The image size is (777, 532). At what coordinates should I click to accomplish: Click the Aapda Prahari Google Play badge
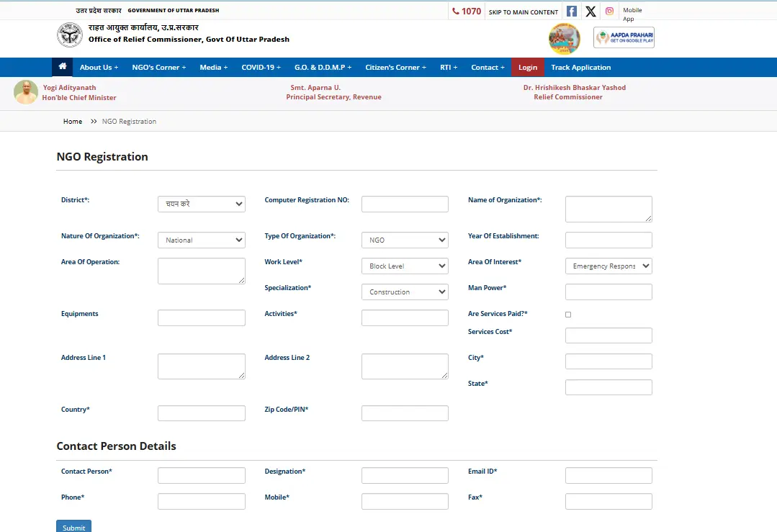point(624,37)
